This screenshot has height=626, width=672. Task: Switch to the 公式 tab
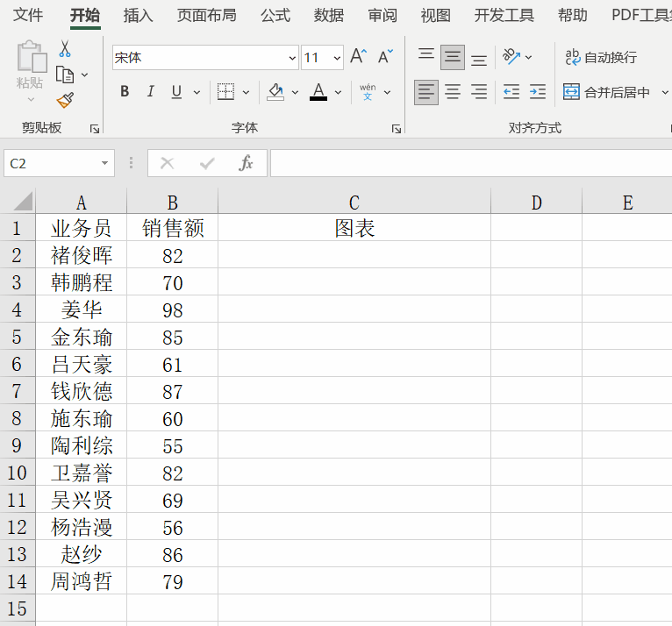(x=275, y=15)
